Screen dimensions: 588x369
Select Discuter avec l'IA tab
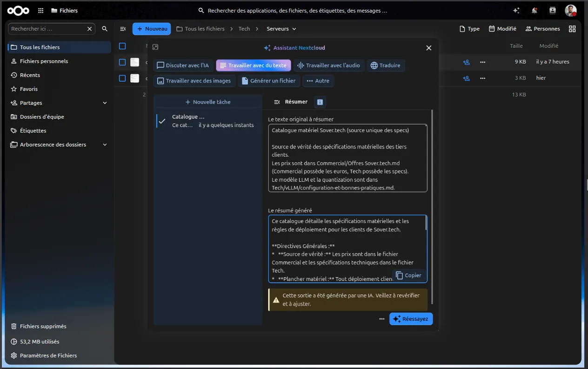coord(183,66)
